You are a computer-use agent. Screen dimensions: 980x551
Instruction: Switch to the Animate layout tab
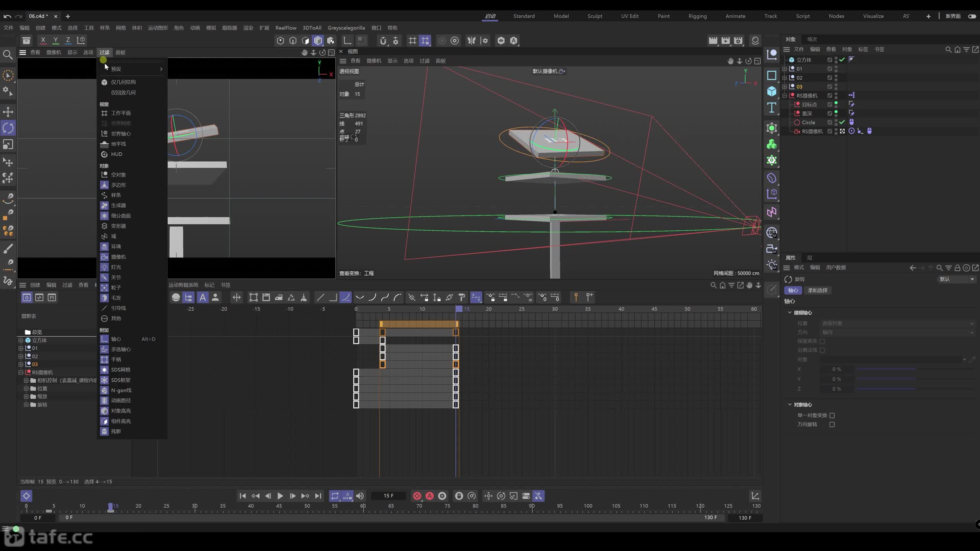coord(735,16)
